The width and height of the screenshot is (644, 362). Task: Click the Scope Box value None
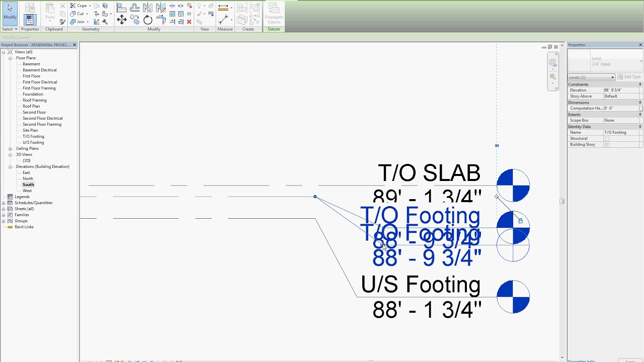pos(622,120)
